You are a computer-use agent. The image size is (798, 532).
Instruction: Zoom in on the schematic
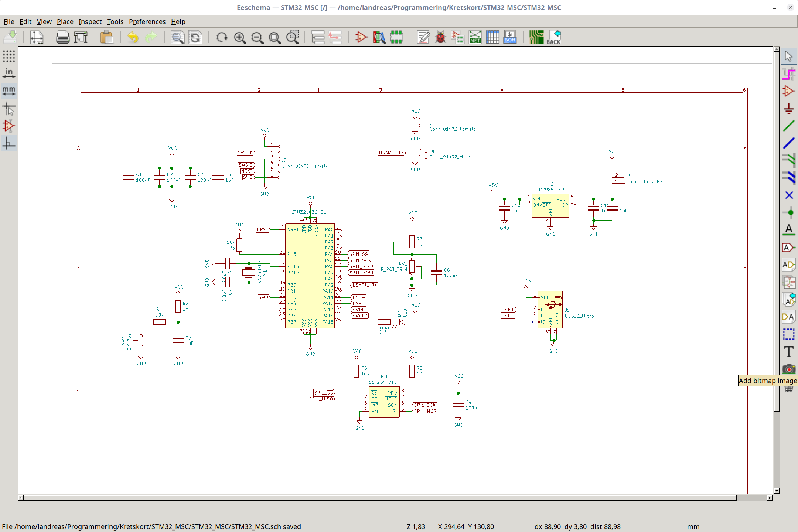(240, 37)
